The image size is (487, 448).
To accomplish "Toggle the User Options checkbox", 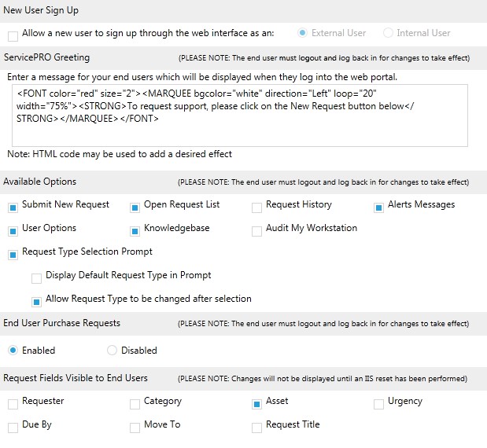I will [x=13, y=231].
